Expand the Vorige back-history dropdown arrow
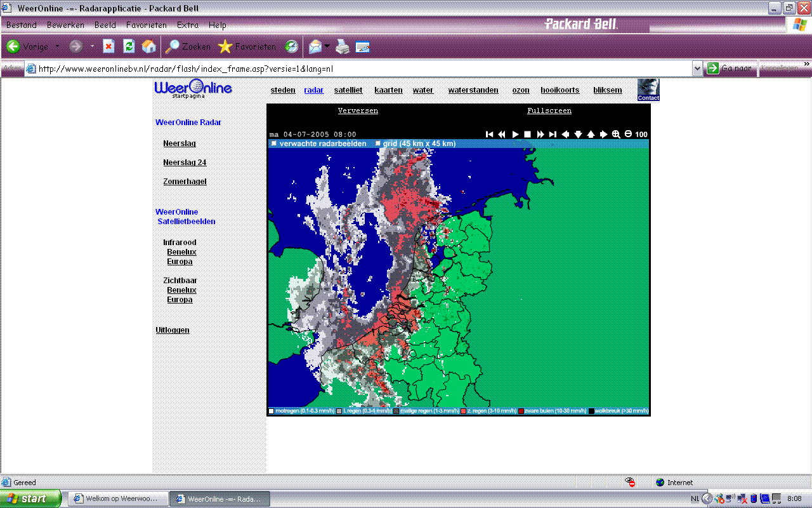 [57, 46]
